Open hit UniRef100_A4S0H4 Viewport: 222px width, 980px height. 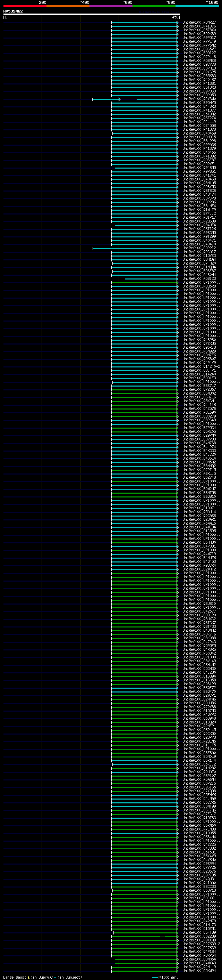(199, 275)
